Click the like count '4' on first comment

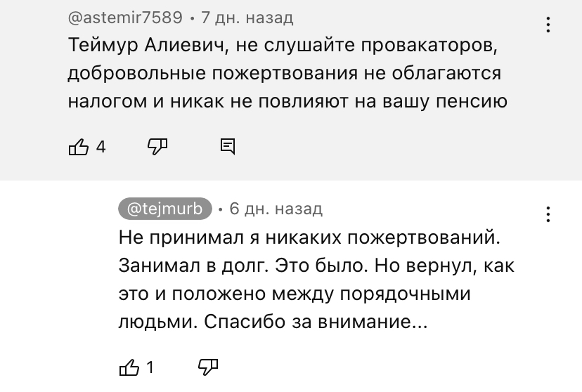pyautogui.click(x=101, y=148)
